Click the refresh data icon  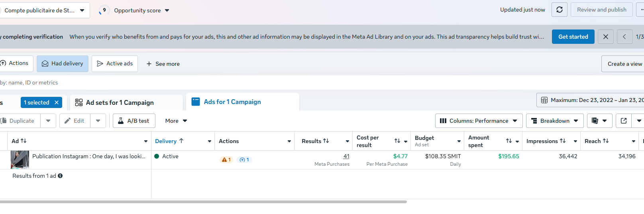point(559,10)
